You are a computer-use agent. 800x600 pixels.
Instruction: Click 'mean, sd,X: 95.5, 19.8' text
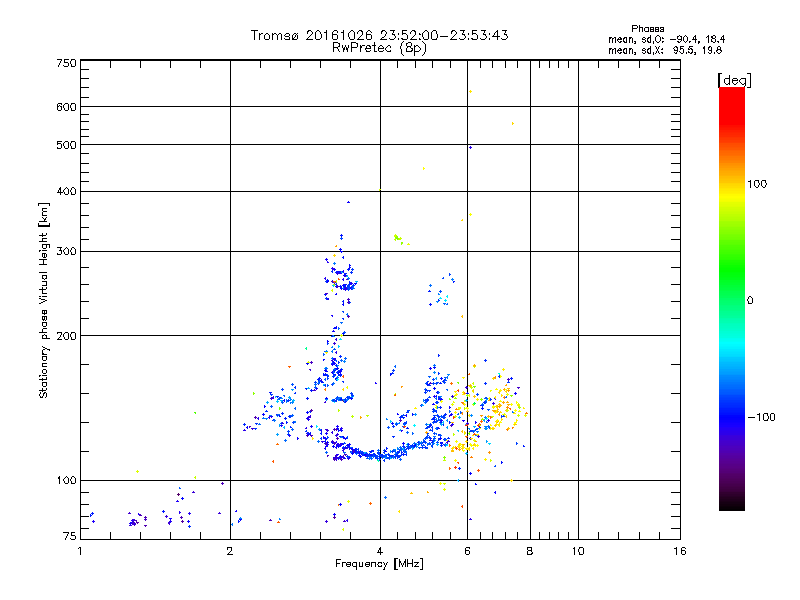click(665, 50)
